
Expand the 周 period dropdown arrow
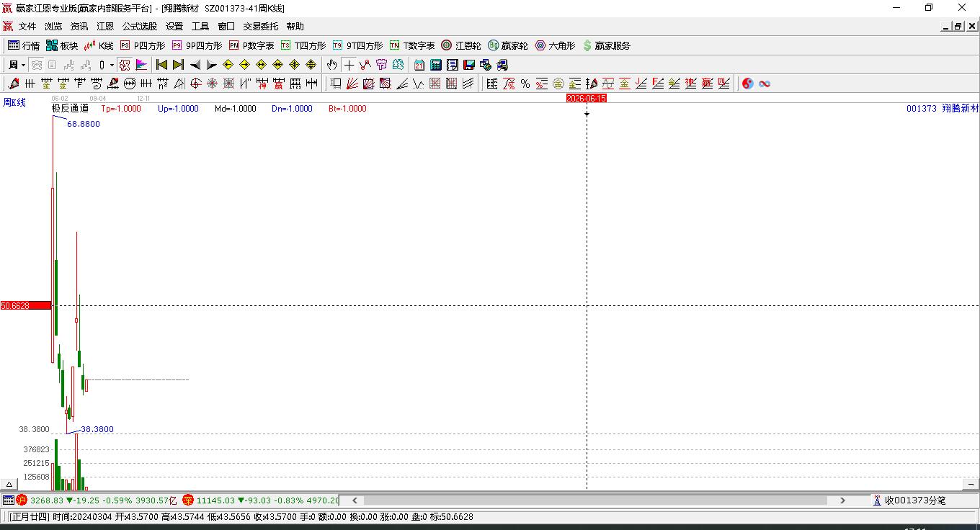tap(23, 65)
